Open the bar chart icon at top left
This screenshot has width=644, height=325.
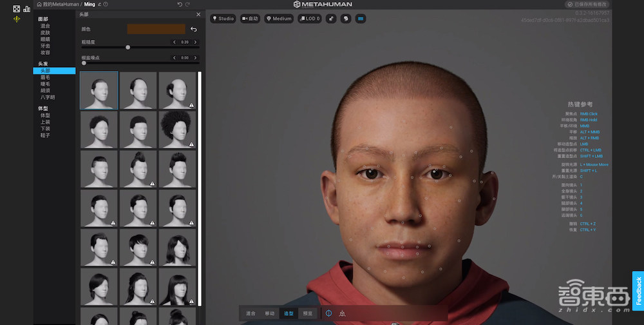click(x=26, y=9)
